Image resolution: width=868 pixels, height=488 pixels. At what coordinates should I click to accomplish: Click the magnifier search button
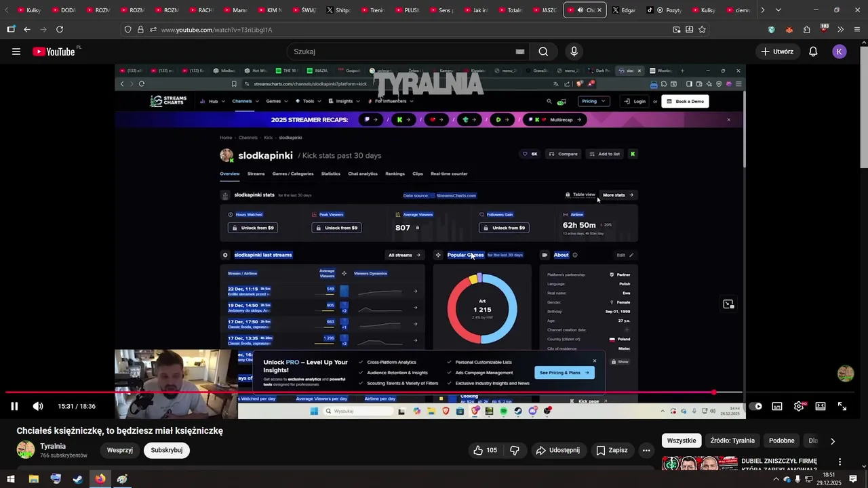click(x=543, y=52)
